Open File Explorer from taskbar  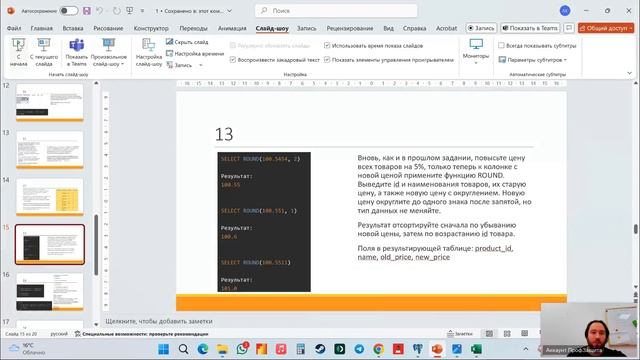click(x=222, y=349)
